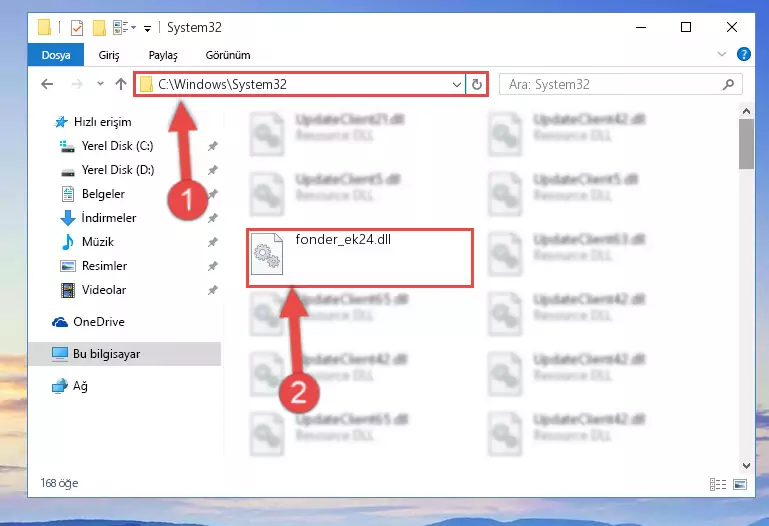
Task: Unpin Yerel Disk (C:) using its pin
Action: [212, 146]
